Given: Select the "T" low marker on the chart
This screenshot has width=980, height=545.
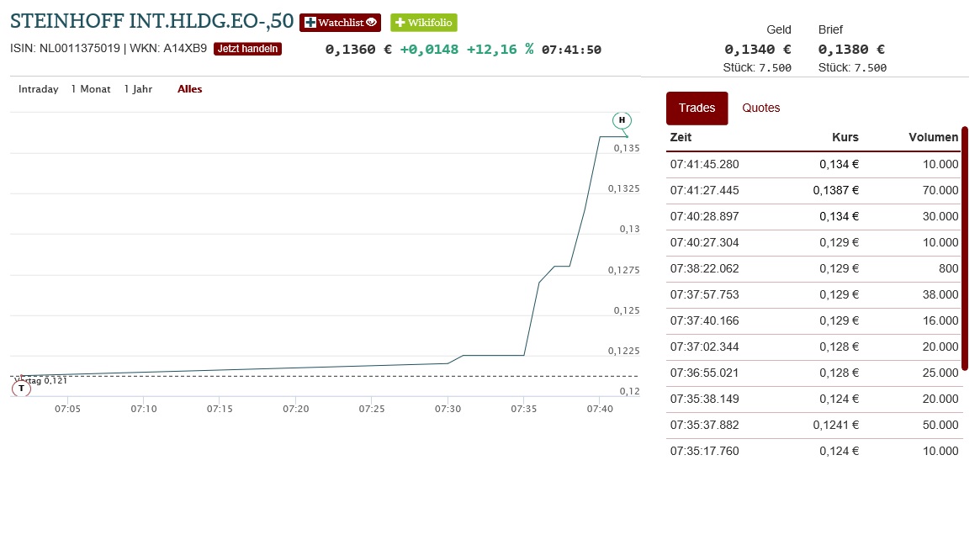Looking at the screenshot, I should pyautogui.click(x=21, y=388).
